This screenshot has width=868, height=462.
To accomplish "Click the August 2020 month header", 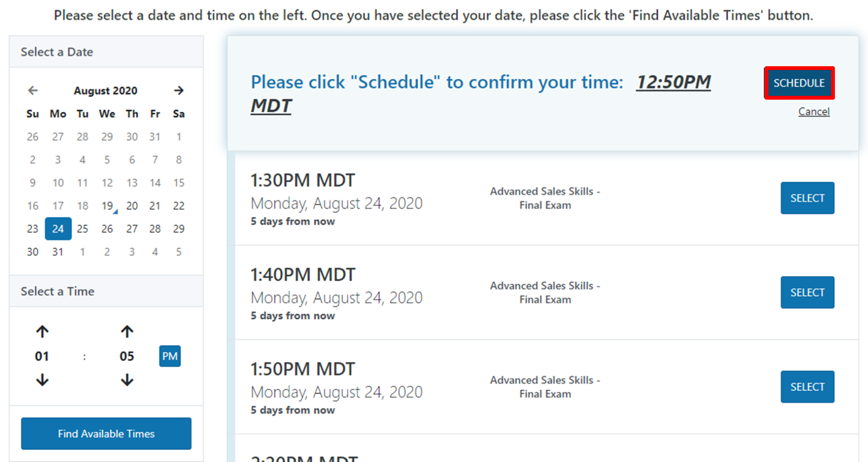I will tap(106, 90).
